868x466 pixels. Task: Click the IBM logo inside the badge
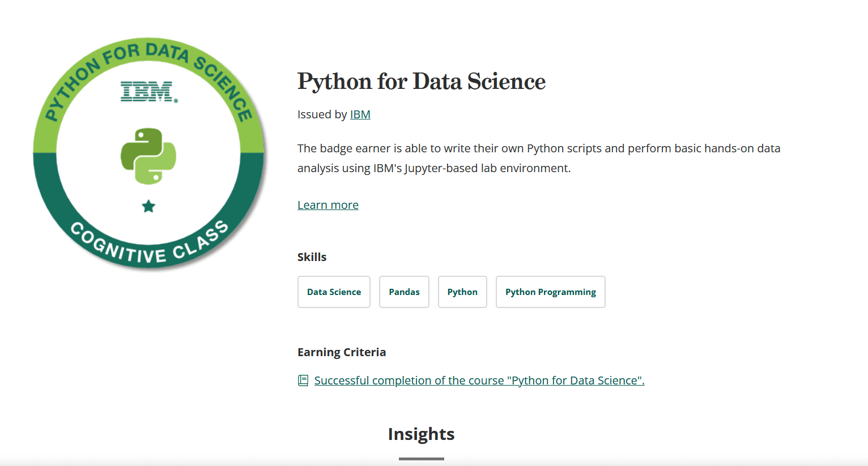pos(148,92)
